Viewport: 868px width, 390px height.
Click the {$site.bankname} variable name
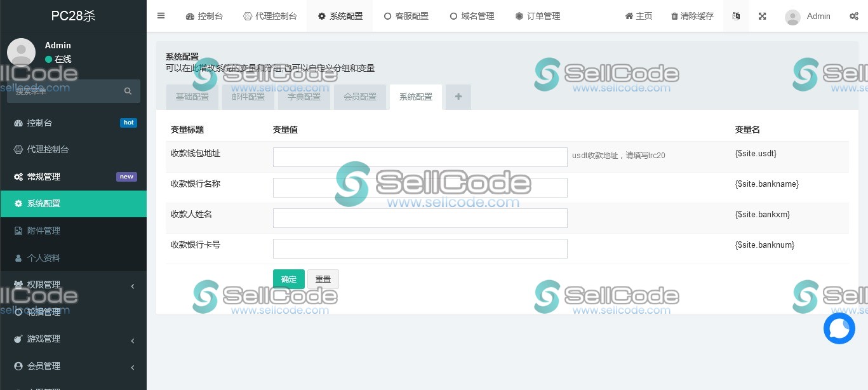[x=767, y=184]
